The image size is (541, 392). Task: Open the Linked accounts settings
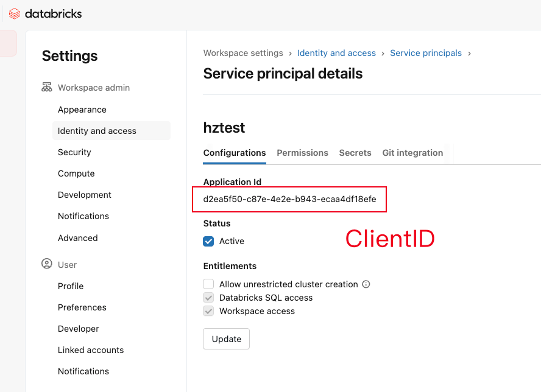point(91,350)
